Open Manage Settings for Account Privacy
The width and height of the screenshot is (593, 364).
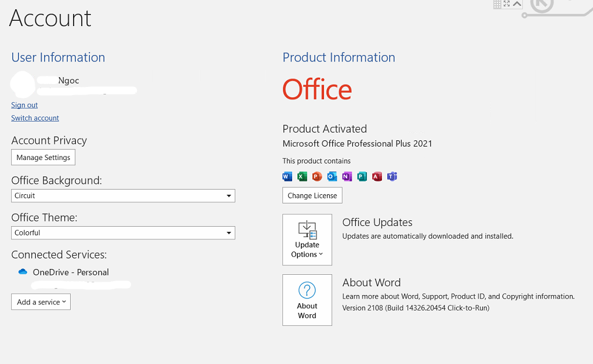43,157
